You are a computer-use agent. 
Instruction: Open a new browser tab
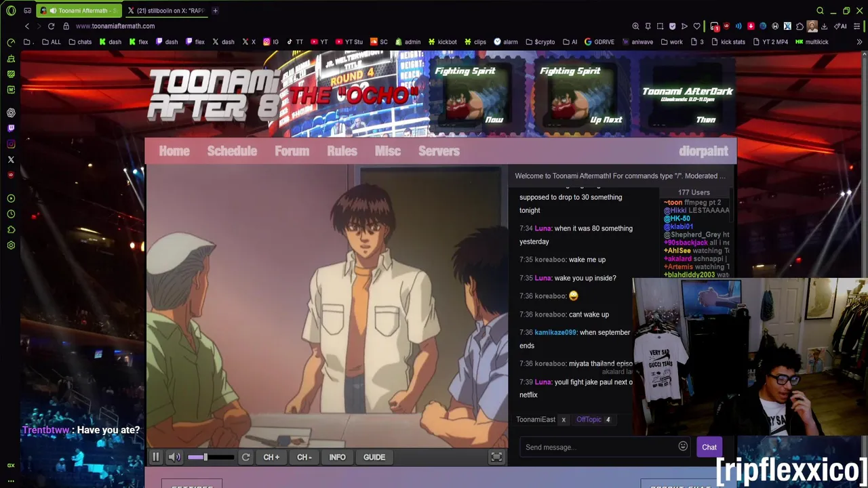click(x=215, y=11)
